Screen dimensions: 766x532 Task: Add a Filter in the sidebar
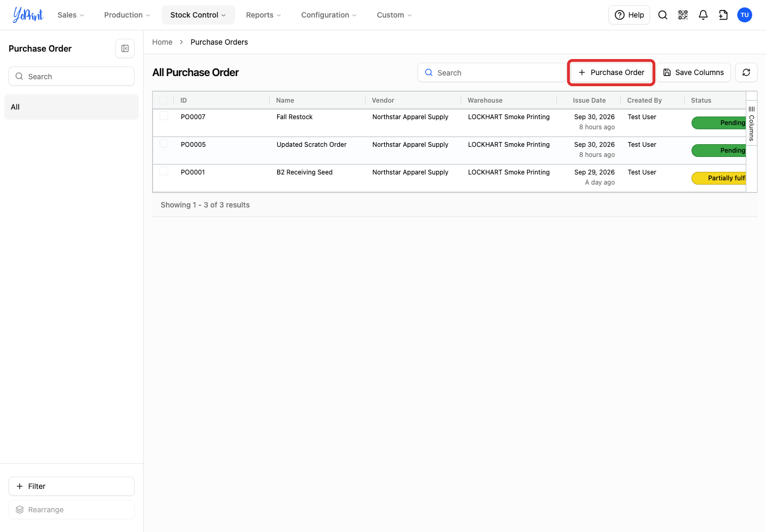(x=71, y=486)
